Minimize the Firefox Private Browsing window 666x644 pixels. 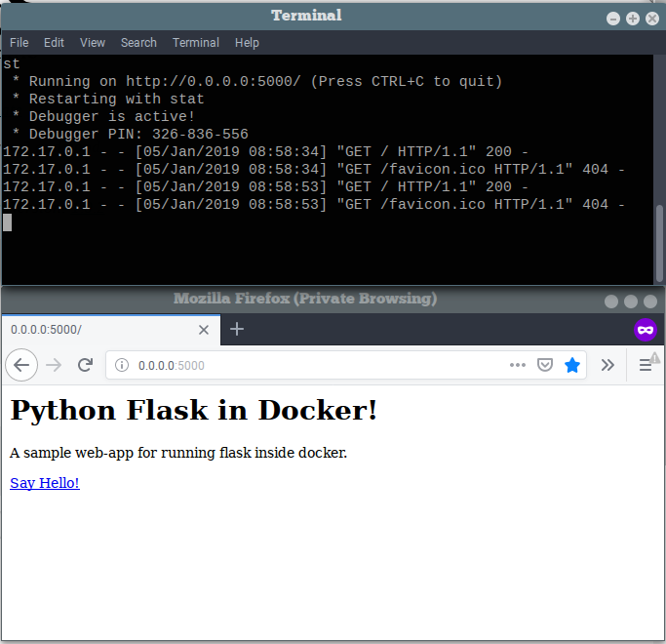pos(611,302)
